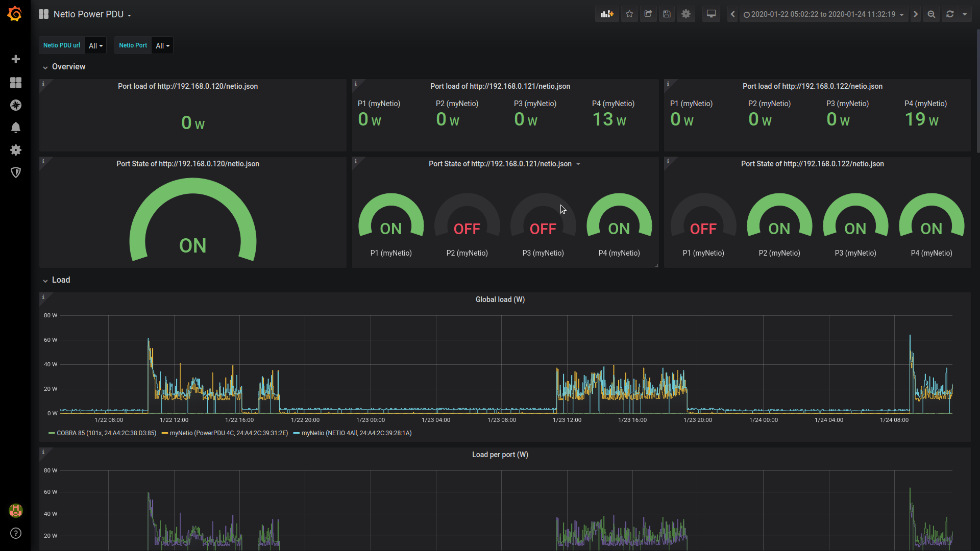Open the Netio Port All dropdown

(162, 45)
